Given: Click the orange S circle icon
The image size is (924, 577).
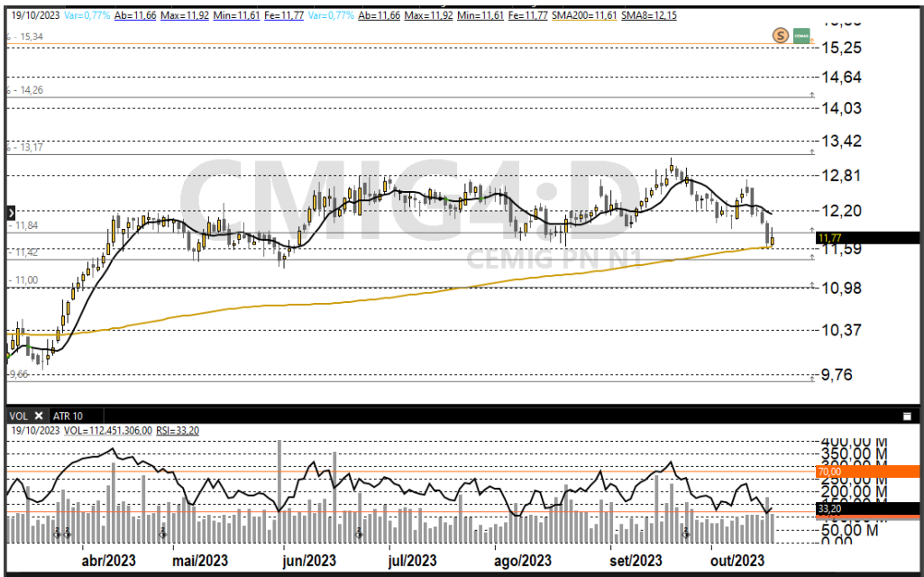Looking at the screenshot, I should point(781,35).
